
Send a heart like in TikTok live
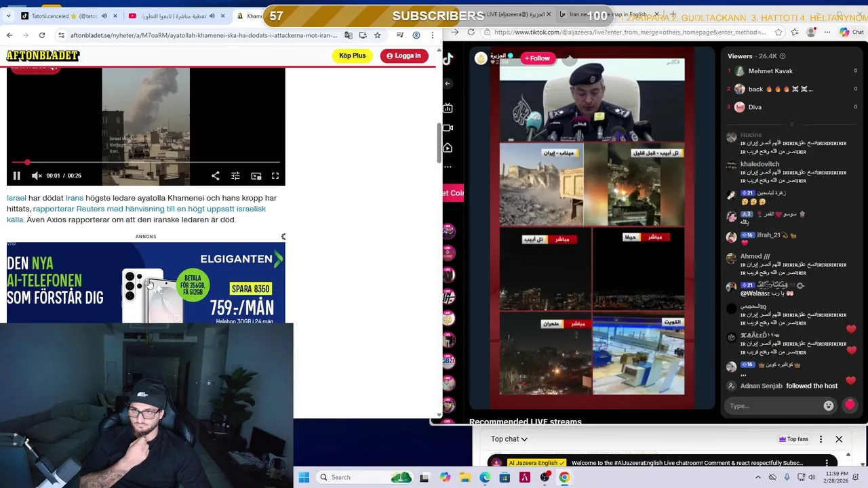850,405
